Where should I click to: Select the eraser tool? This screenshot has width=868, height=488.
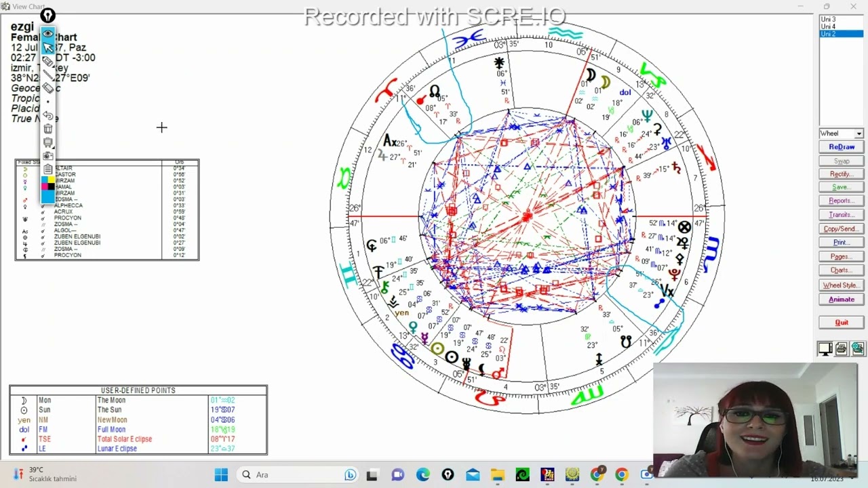[47, 88]
